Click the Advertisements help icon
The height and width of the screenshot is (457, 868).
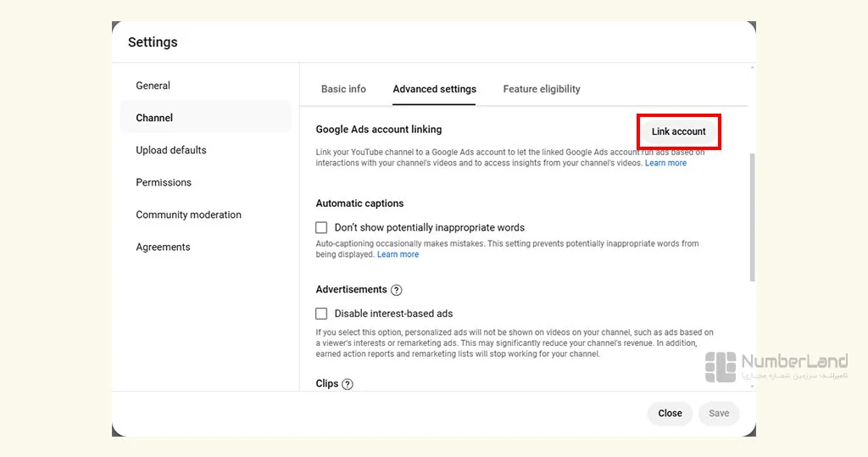397,290
